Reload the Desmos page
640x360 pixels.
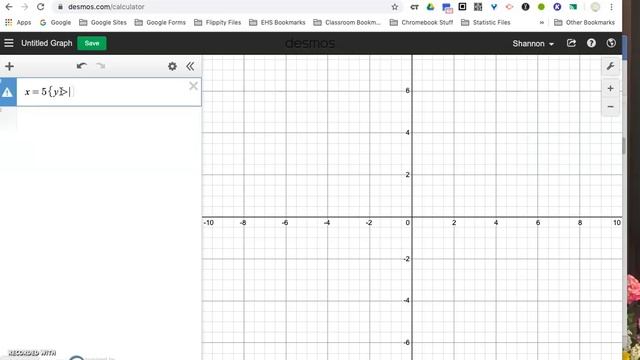(40, 7)
